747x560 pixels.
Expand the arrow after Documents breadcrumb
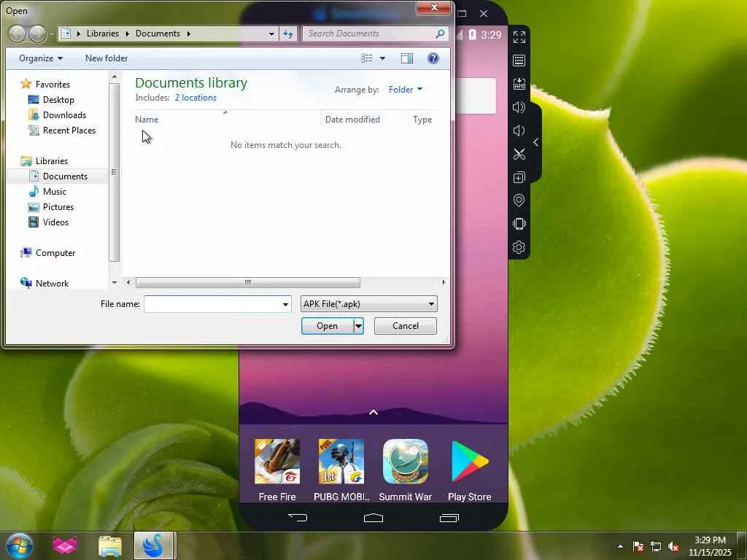tap(189, 34)
